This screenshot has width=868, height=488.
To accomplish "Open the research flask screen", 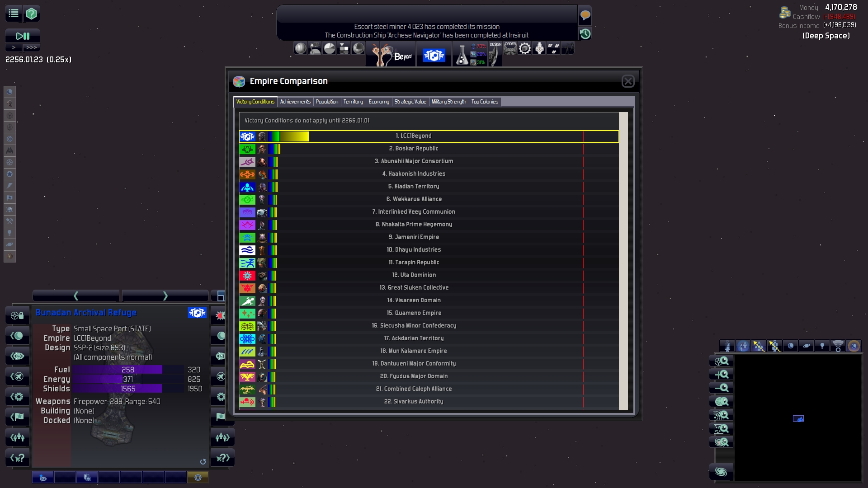I will click(x=462, y=55).
